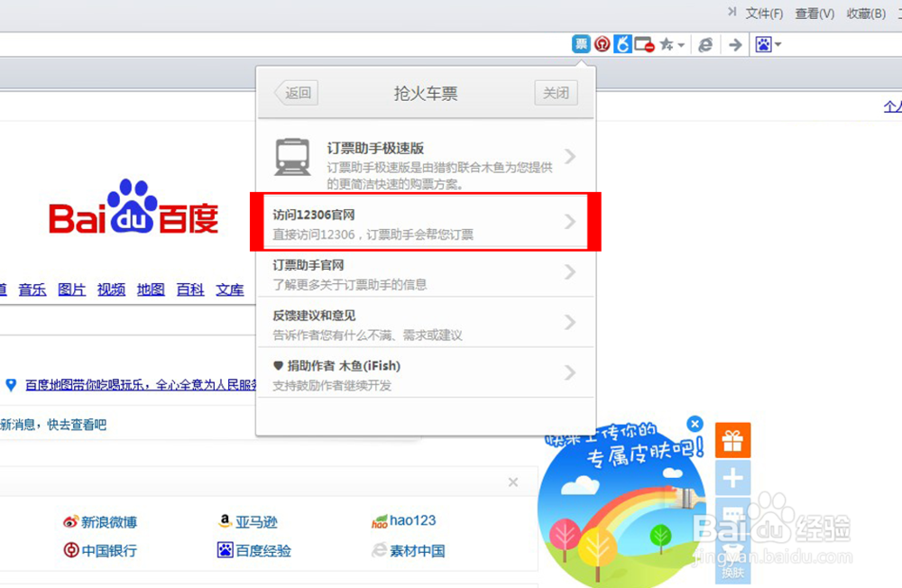The height and width of the screenshot is (588, 902).
Task: Open the 中国银行 site link
Action: pyautogui.click(x=109, y=551)
